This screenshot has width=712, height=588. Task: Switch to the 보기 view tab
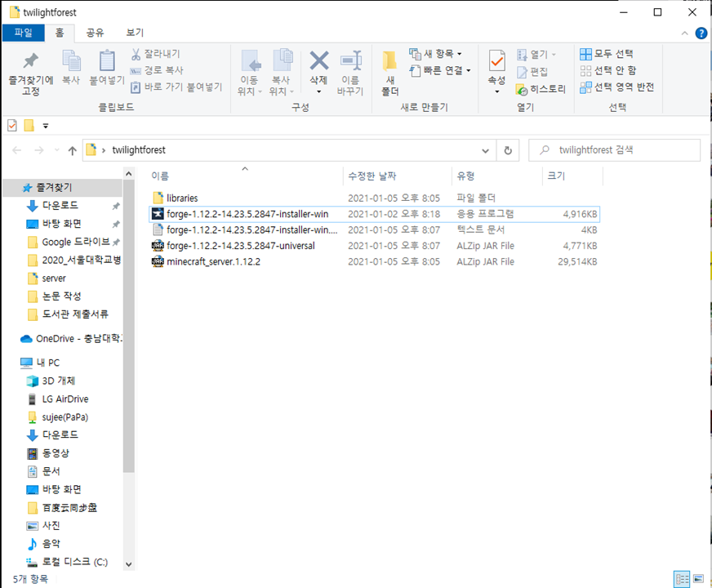coord(135,33)
